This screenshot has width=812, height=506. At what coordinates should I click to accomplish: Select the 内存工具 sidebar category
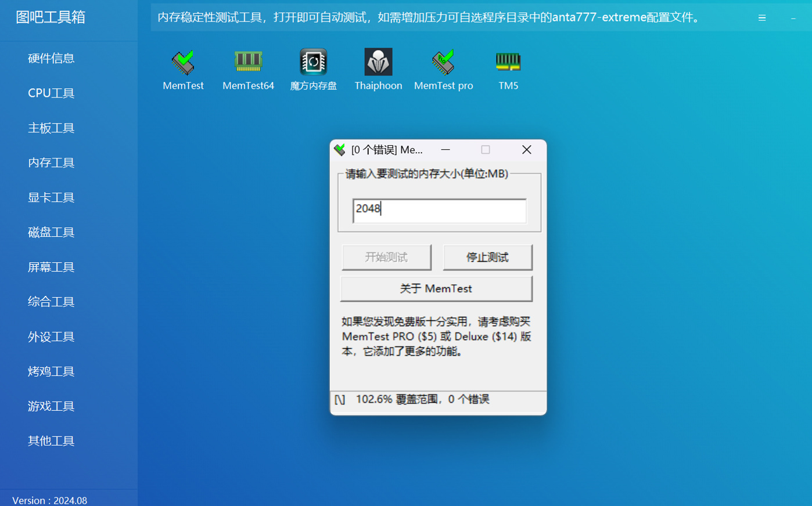(x=51, y=162)
